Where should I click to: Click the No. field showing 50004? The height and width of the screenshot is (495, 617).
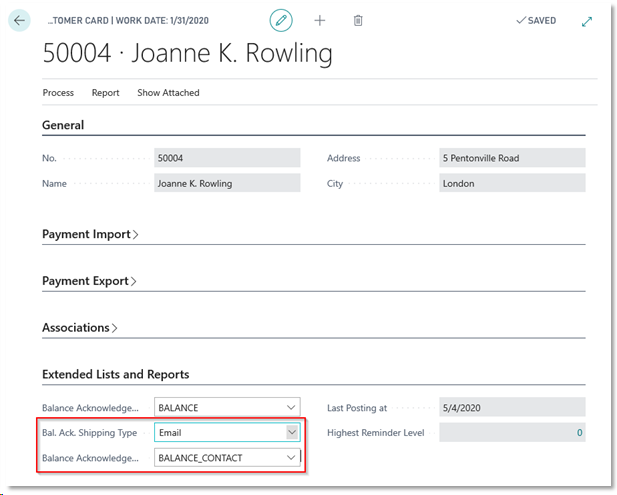tap(227, 158)
